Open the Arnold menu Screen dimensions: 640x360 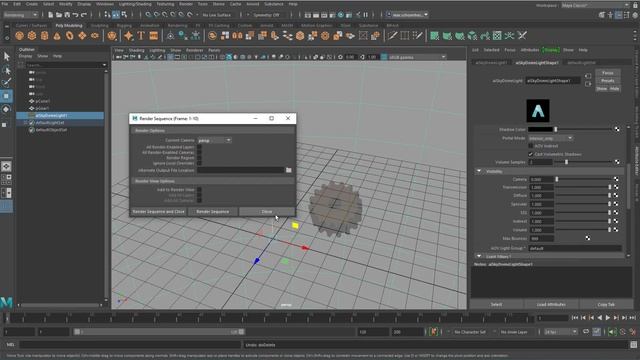click(253, 4)
